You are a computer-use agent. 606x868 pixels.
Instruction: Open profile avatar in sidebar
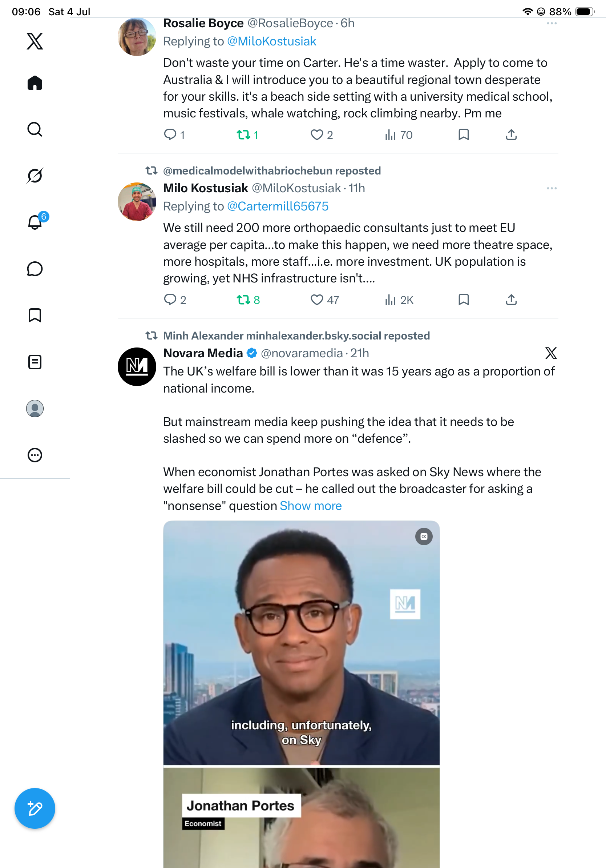click(x=35, y=409)
